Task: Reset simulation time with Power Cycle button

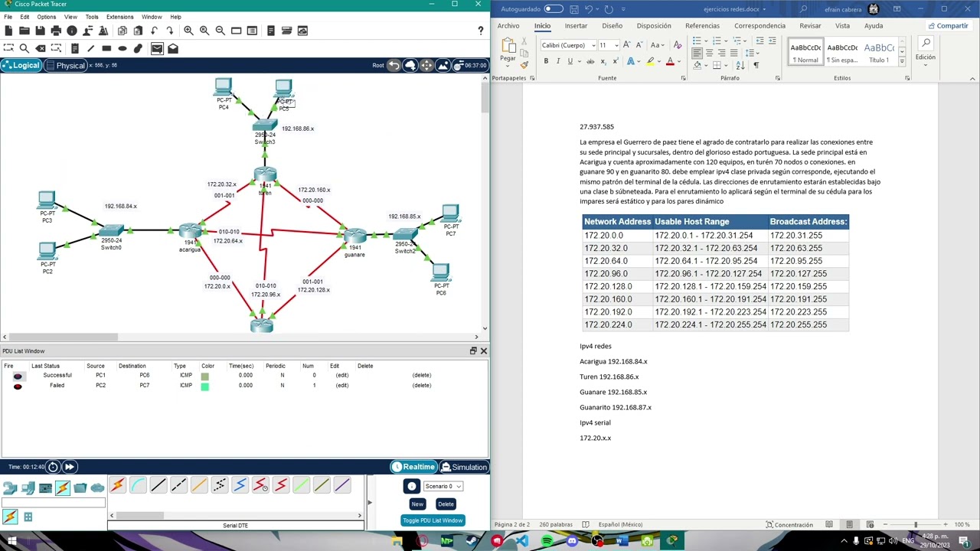Action: pyautogui.click(x=53, y=467)
